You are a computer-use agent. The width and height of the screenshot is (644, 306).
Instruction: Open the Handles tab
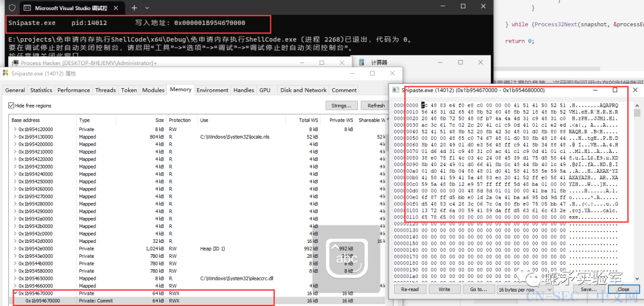(244, 90)
